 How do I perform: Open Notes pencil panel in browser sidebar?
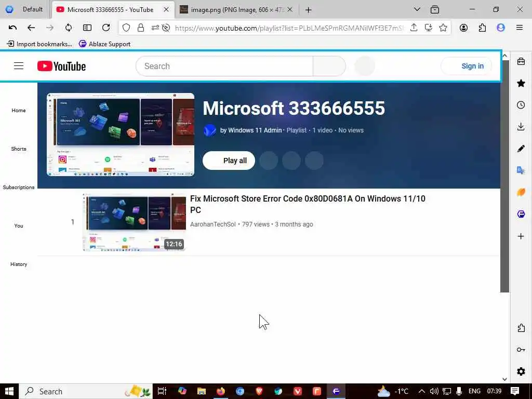521,149
